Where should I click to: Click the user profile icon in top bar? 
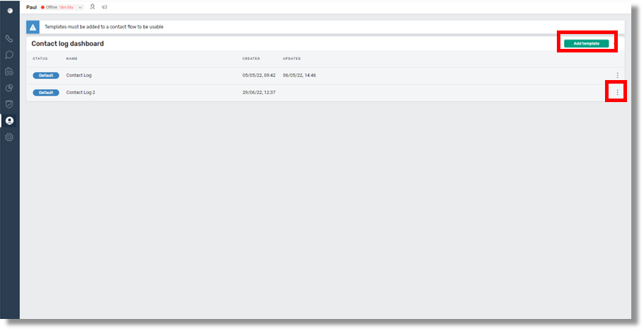(92, 7)
